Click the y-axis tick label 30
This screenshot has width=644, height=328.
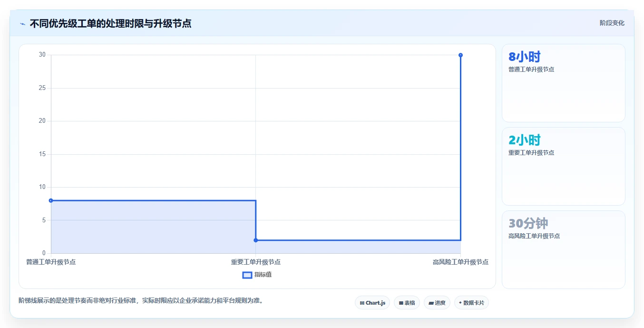(x=42, y=55)
